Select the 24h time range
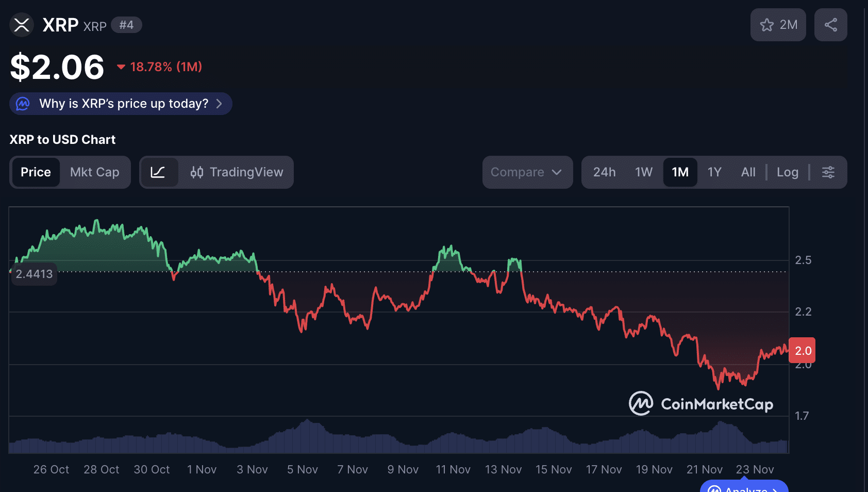 [x=604, y=172]
